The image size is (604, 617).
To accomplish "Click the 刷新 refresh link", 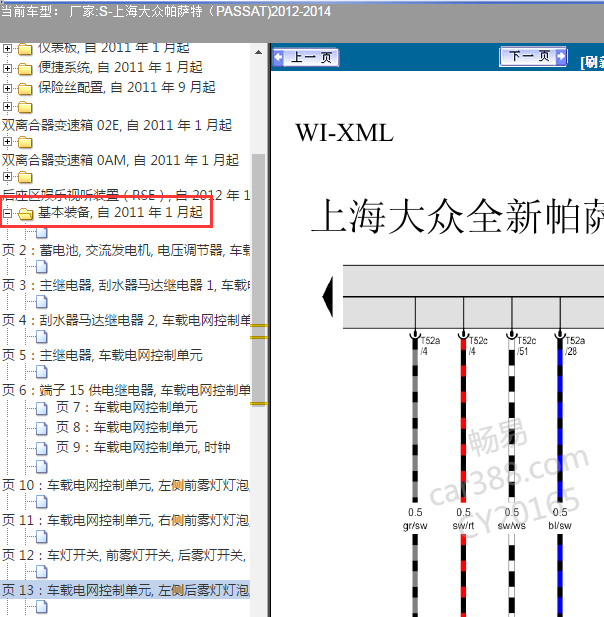I will 592,61.
